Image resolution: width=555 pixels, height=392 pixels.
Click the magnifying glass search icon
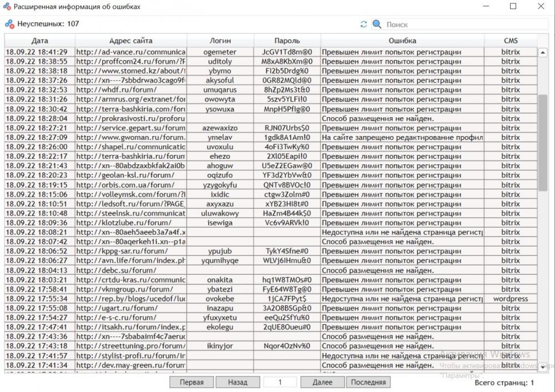(377, 24)
